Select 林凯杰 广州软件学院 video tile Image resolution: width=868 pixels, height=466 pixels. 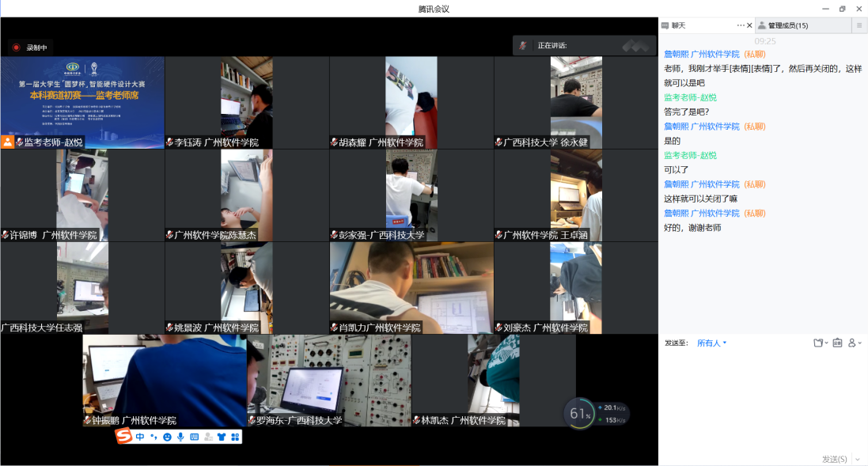click(x=493, y=381)
